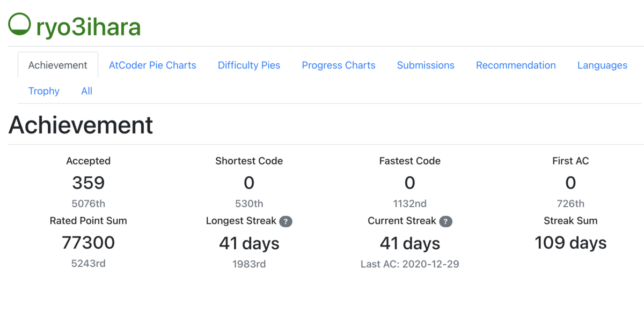Click the First AC rank 726th
Screen dimensions: 644x321
(x=570, y=204)
